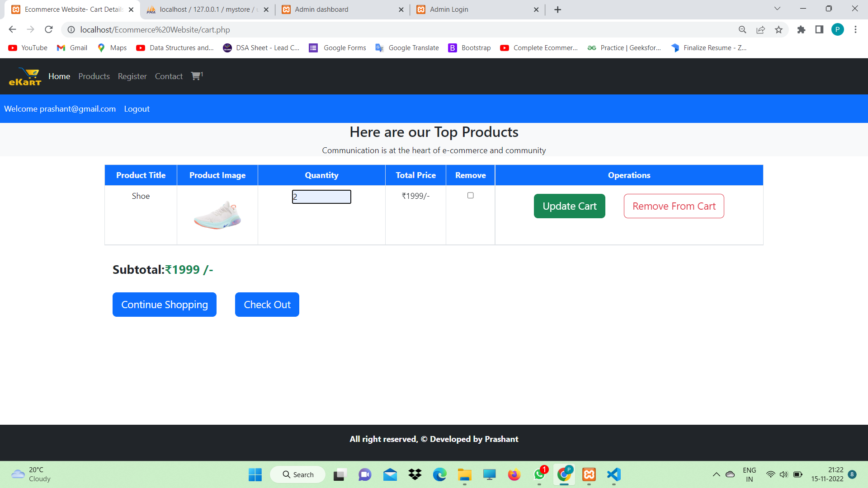Open XAMPP control panel from the taskbar
This screenshot has width=868, height=488.
[x=589, y=474]
